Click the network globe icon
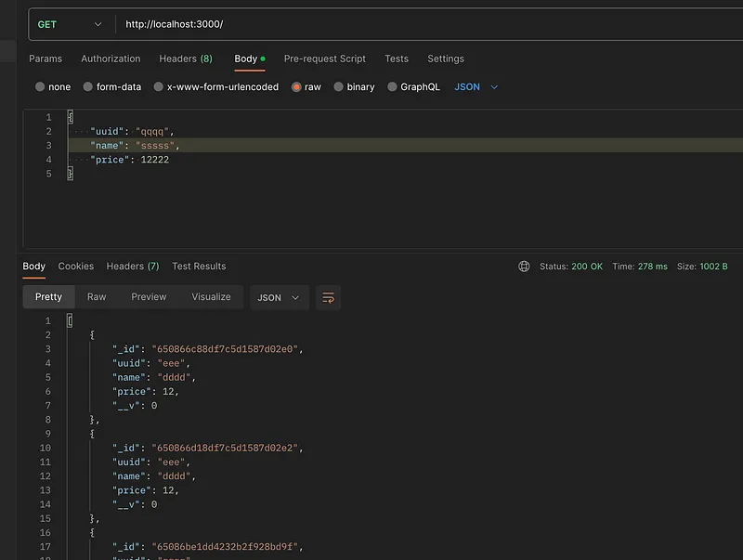 tap(524, 267)
